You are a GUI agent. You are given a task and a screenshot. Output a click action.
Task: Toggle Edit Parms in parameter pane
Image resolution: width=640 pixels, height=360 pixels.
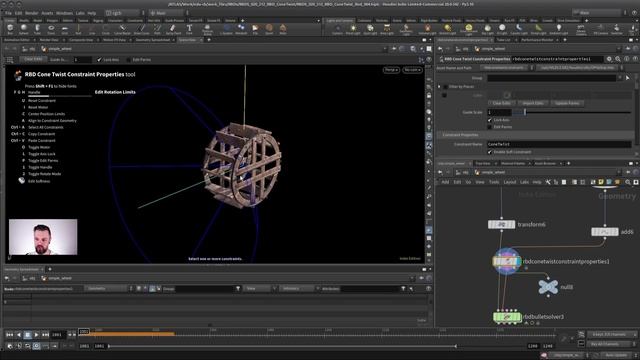tap(489, 127)
